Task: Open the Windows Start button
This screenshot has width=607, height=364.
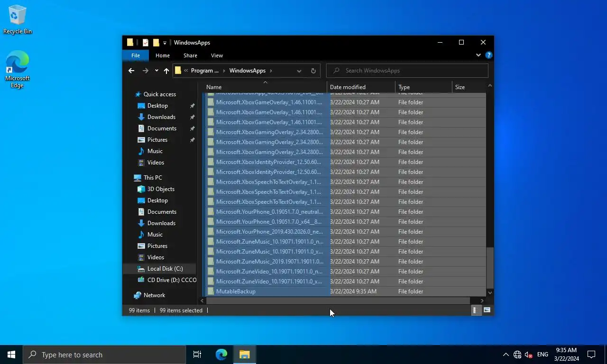Action: [11, 355]
